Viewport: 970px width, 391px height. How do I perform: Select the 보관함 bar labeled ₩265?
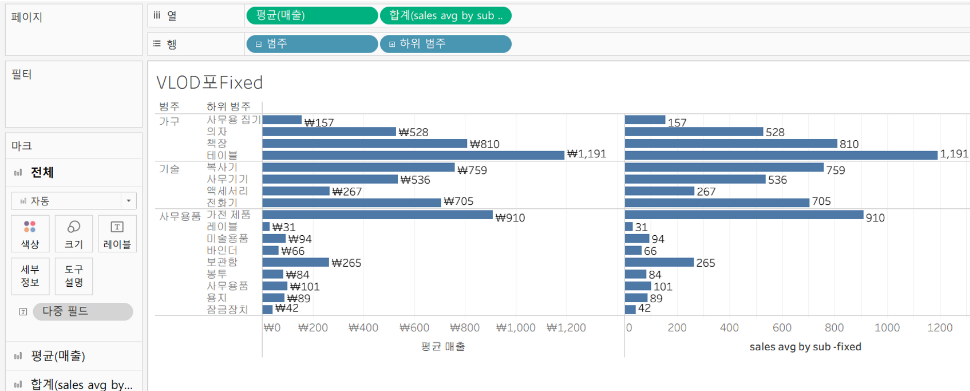296,262
